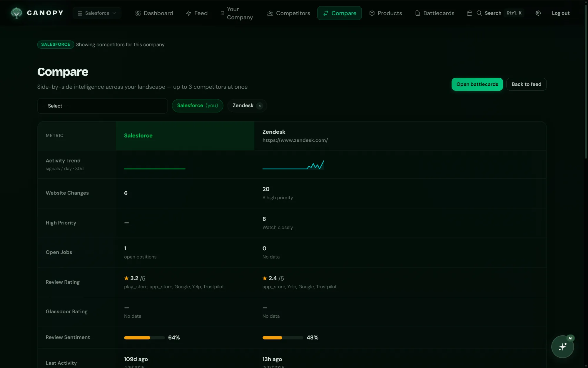Click the bank building icon in navbar
The width and height of the screenshot is (588, 368).
click(470, 13)
